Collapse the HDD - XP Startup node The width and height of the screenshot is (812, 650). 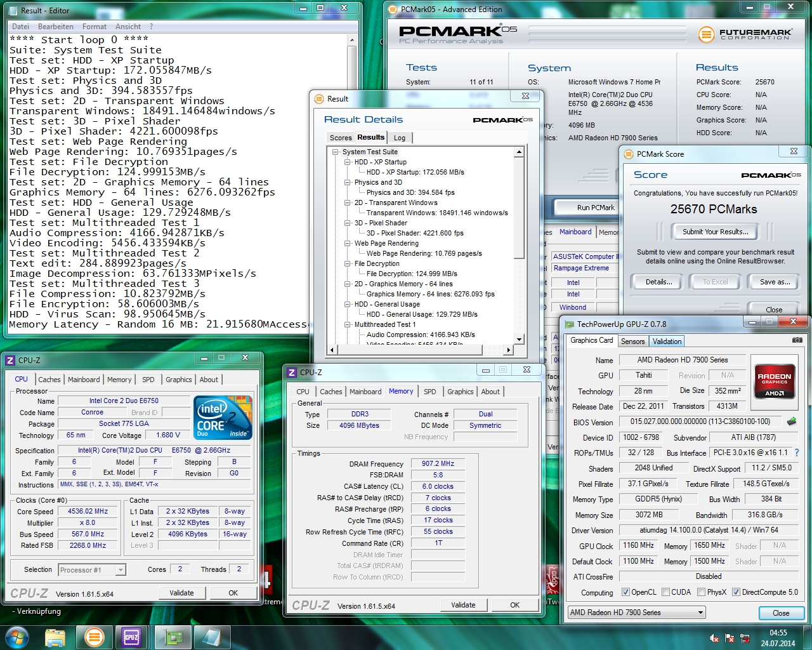click(348, 162)
